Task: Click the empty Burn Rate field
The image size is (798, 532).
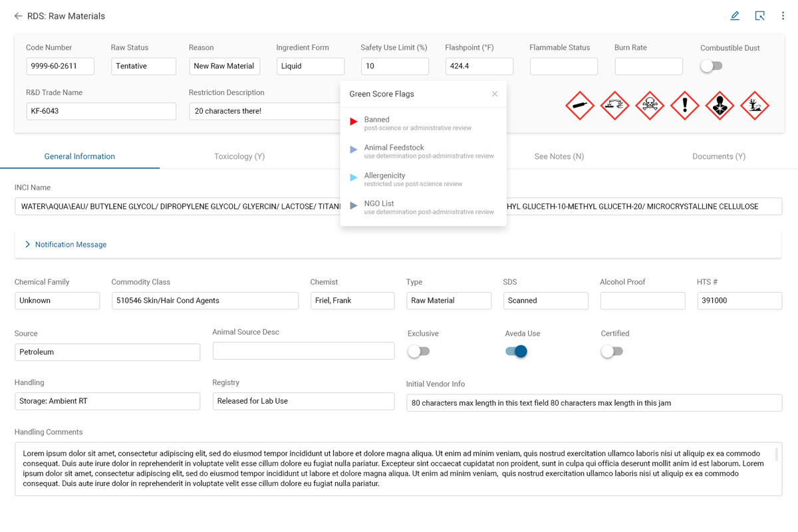Action: (x=648, y=66)
